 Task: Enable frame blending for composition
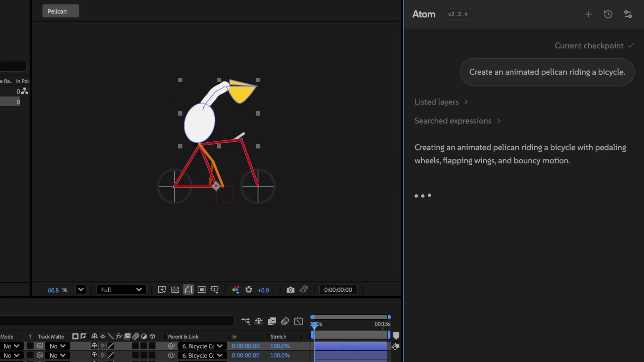pos(272,321)
